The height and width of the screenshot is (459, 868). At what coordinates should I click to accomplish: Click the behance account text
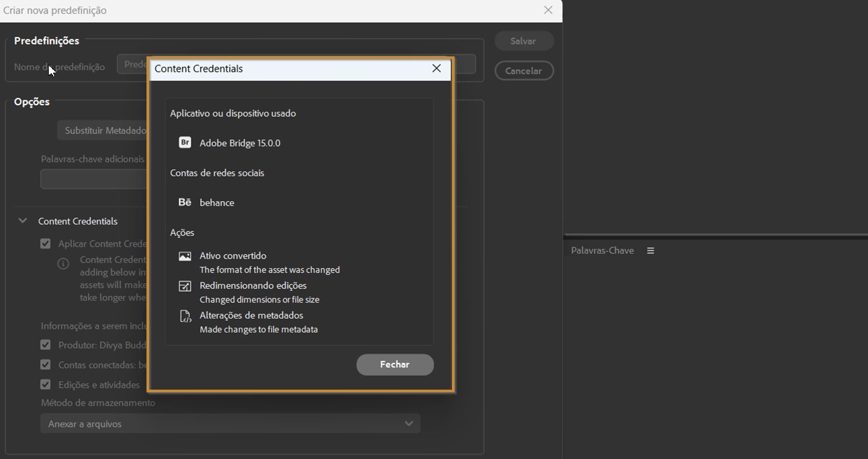point(217,203)
